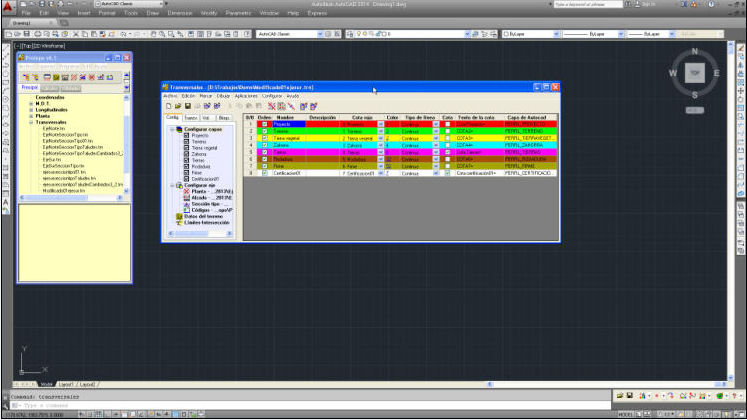Select EjeSur.trn in Protopo tree

point(51,160)
